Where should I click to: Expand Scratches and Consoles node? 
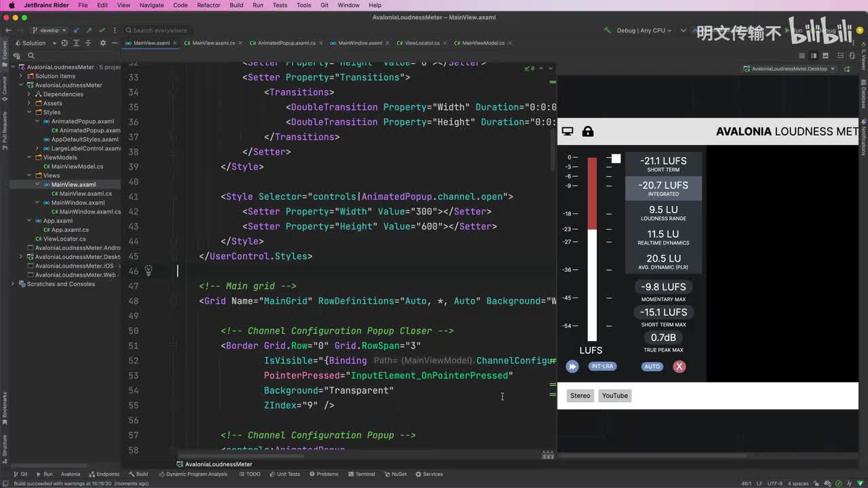pos(13,284)
